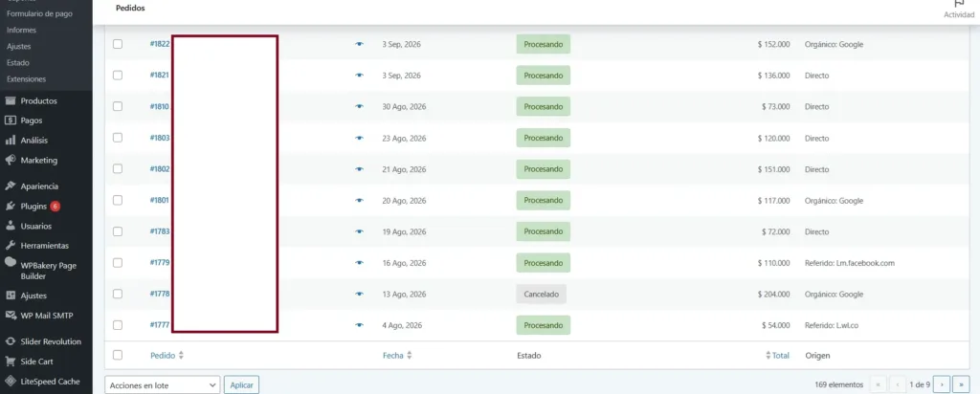Click the Side Cart shopping cart icon

[10, 361]
